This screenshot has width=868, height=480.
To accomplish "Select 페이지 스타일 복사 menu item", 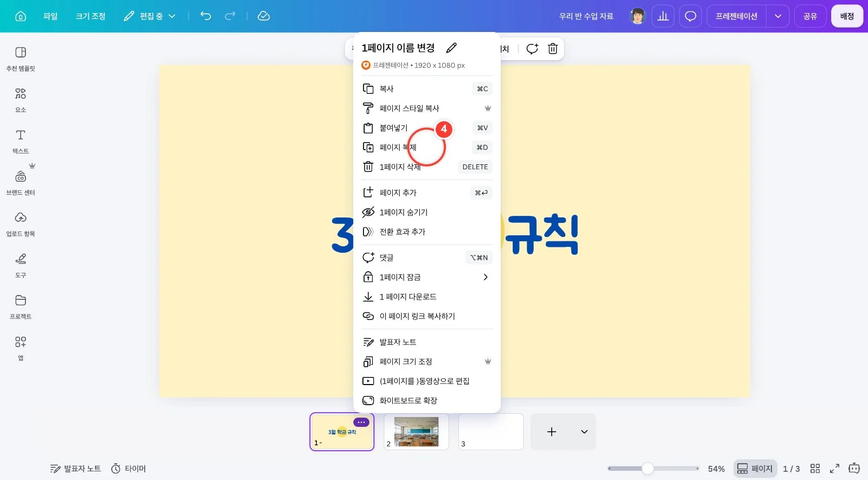I will [427, 108].
